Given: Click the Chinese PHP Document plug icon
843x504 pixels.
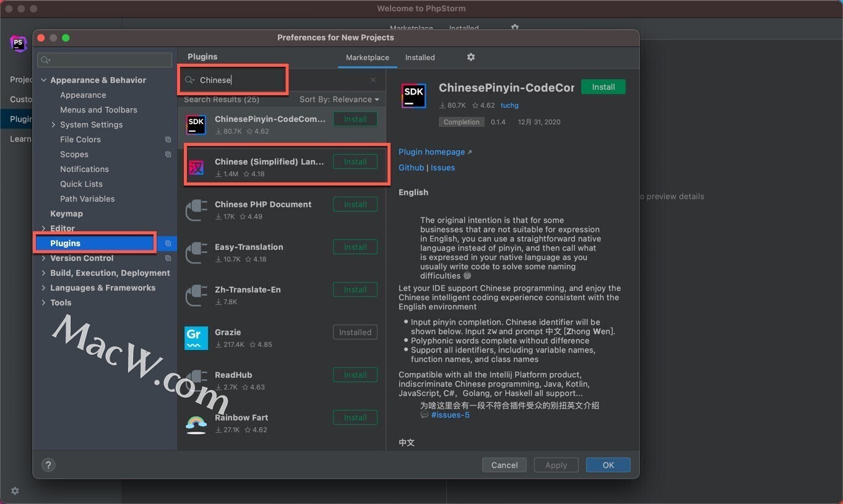Looking at the screenshot, I should pos(196,210).
